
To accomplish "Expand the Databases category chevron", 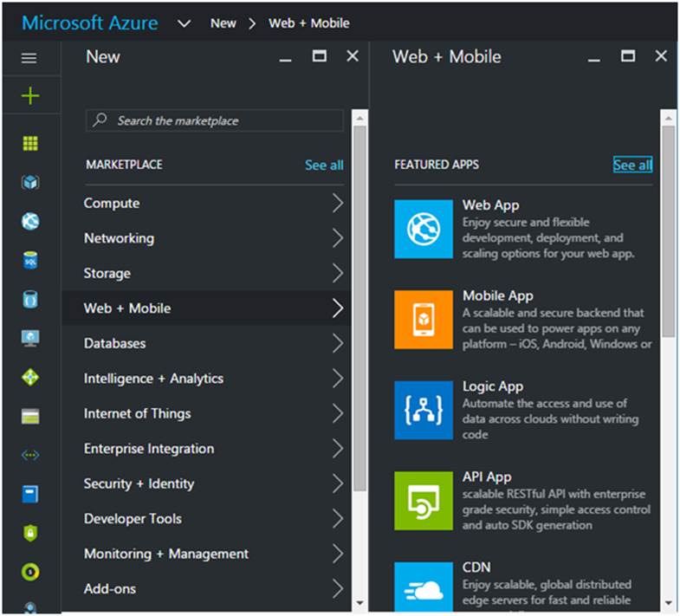I will 338,343.
